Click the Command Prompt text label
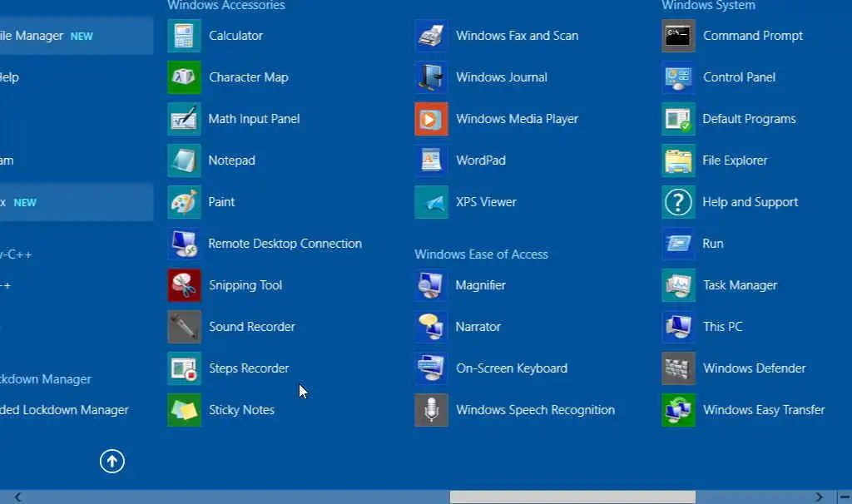Screen dimensions: 852x504 [x=753, y=36]
